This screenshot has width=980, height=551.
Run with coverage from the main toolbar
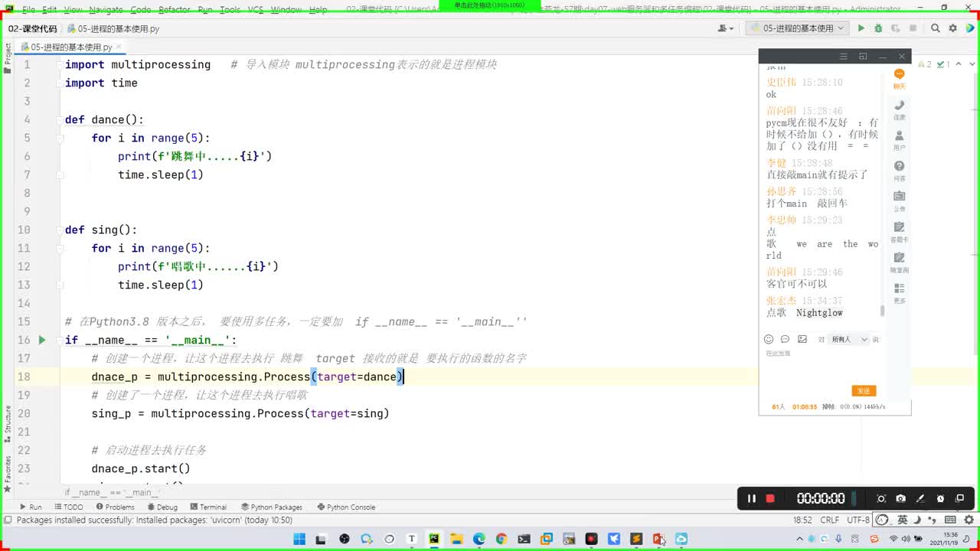point(895,28)
